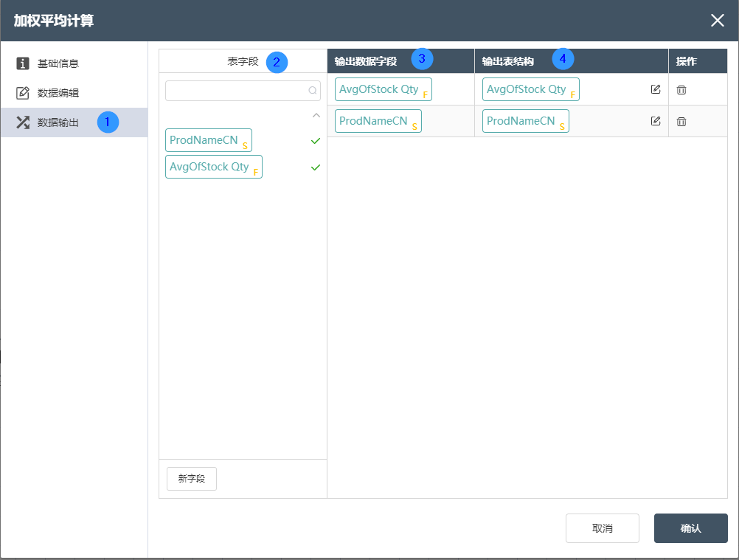This screenshot has width=739, height=560.
Task: Toggle the check mark beside ProdNameCN
Action: [316, 140]
